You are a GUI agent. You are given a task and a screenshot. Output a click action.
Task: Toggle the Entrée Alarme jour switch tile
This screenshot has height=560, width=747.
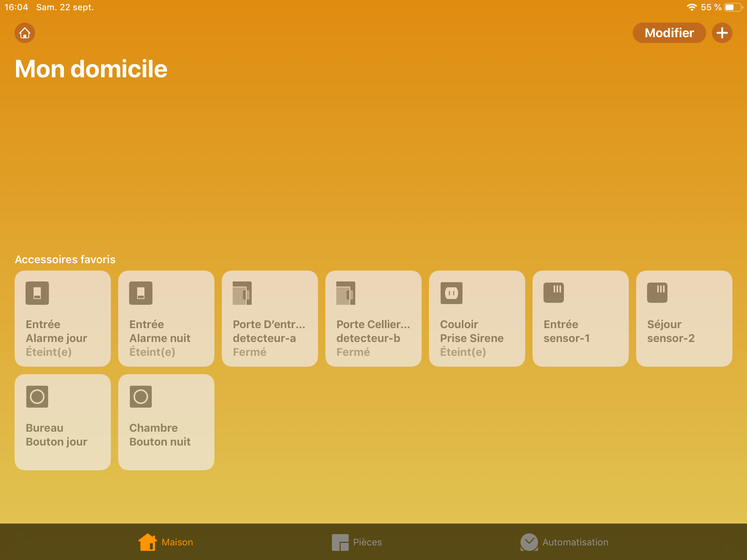tap(62, 318)
